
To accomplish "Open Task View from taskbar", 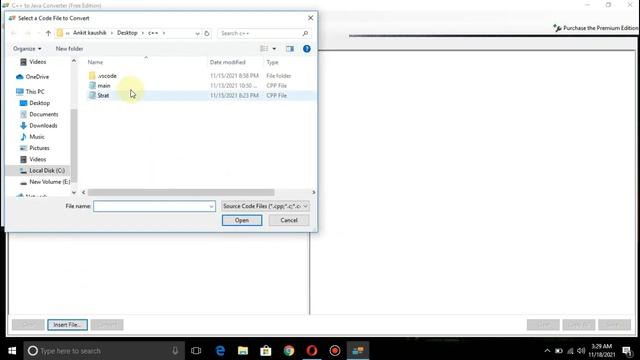I will pyautogui.click(x=196, y=351).
